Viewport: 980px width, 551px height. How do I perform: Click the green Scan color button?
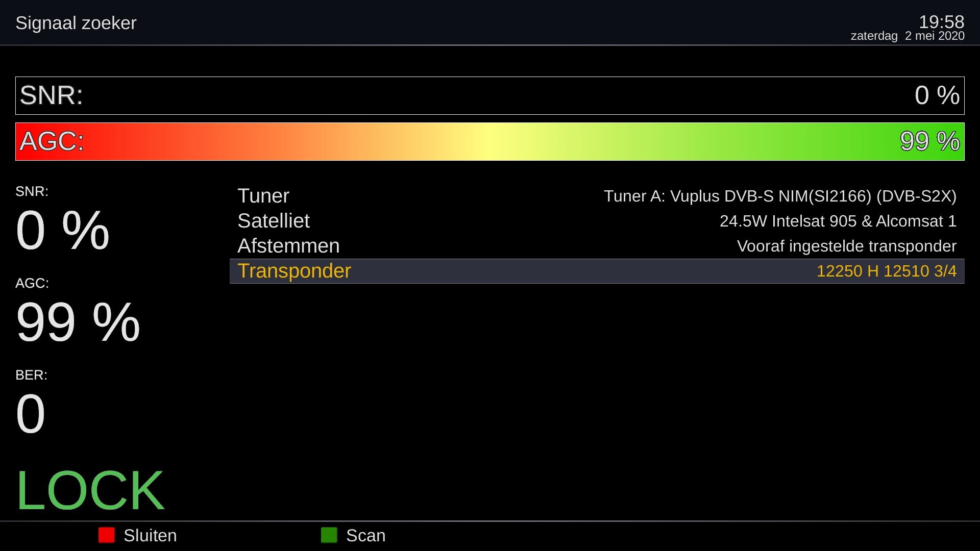click(x=329, y=535)
